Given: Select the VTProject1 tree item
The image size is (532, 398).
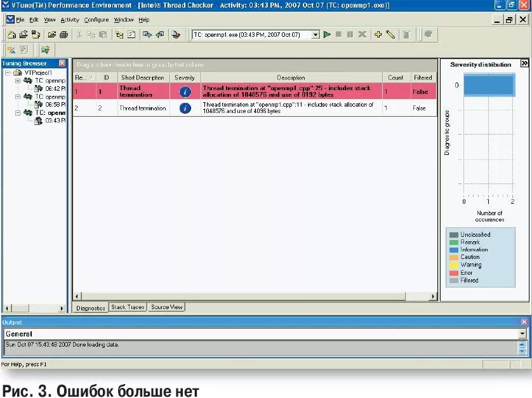Looking at the screenshot, I should click(x=38, y=72).
